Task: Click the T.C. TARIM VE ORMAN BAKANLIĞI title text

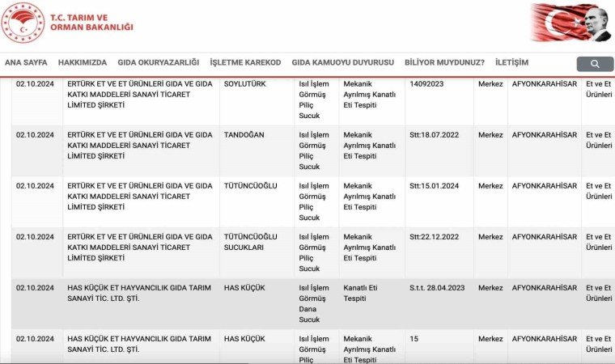Action: pyautogui.click(x=91, y=23)
